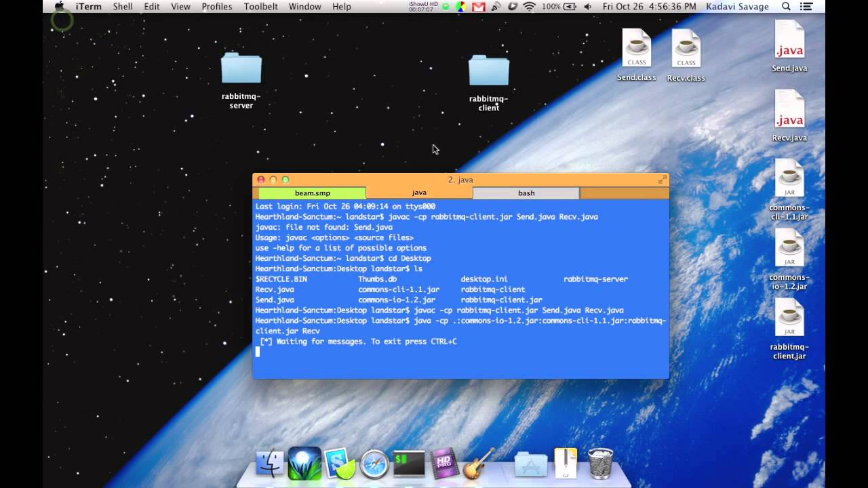
Task: Open the Apple menu
Action: (x=59, y=7)
